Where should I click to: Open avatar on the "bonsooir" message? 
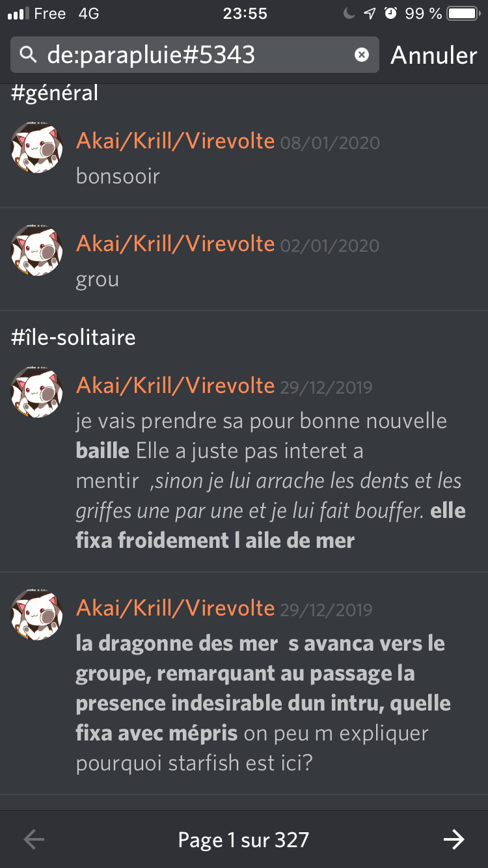37,148
